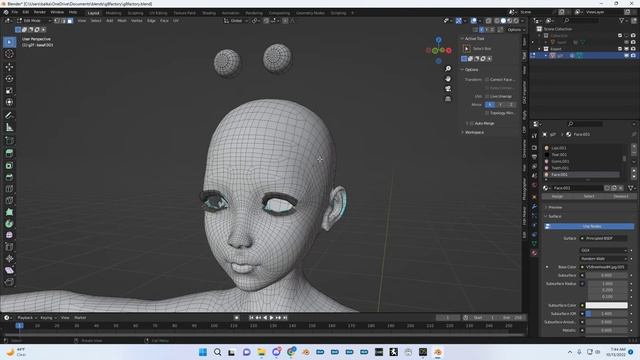This screenshot has width=640, height=360.
Task: Toggle render camera for selected g2f object
Action: [633, 56]
